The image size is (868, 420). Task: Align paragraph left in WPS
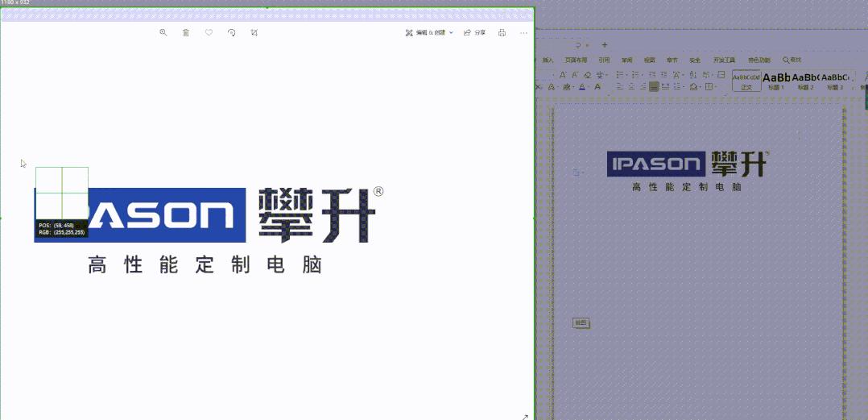click(x=620, y=86)
